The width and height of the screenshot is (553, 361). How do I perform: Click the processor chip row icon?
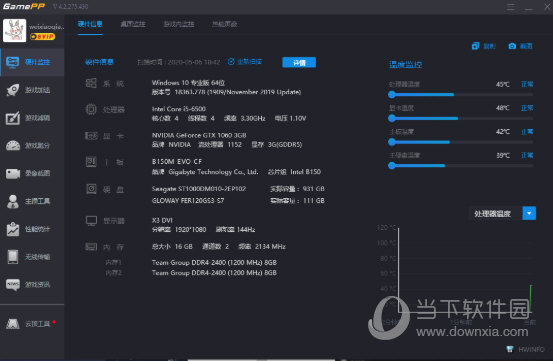click(91, 109)
